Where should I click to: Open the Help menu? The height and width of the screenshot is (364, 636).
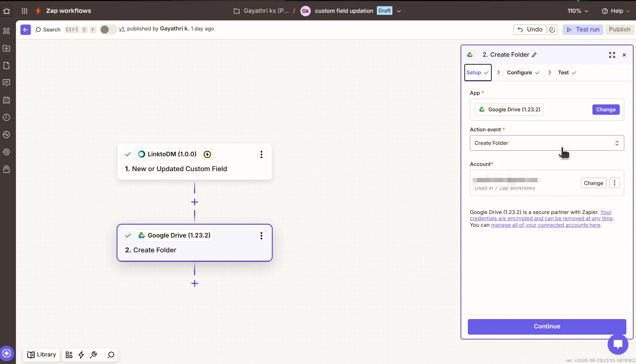coord(616,11)
